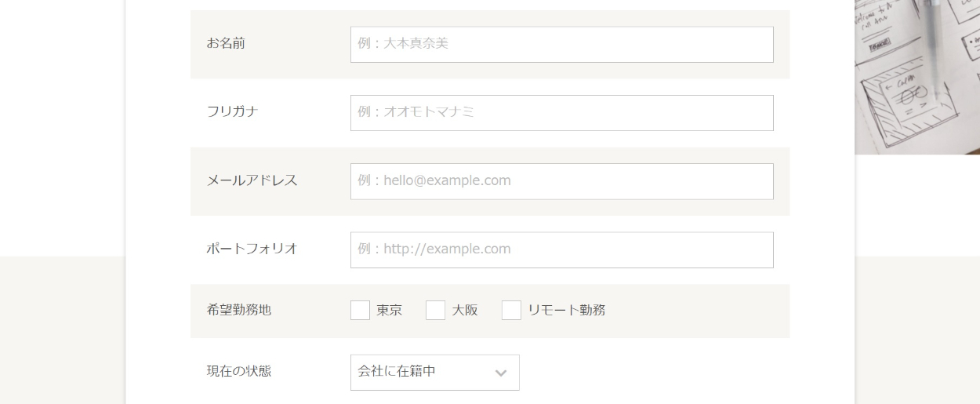
Task: Select the ポートフォリオ URL input field
Action: pos(561,249)
